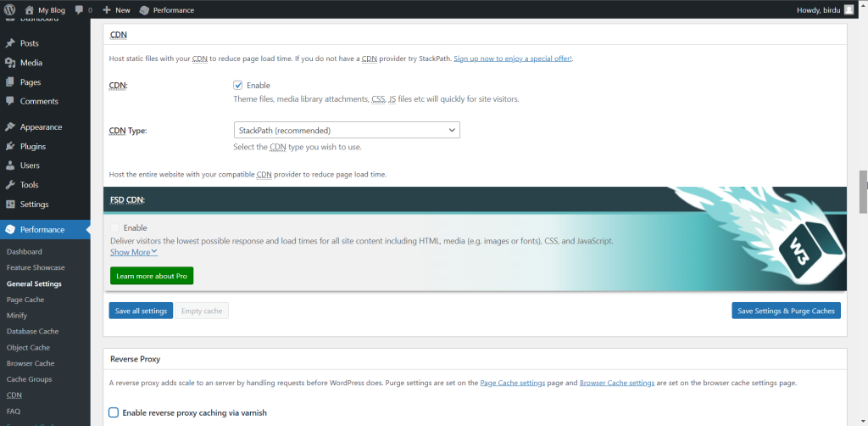Viewport: 868px width, 426px height.
Task: Open Cache Groups submenu
Action: pyautogui.click(x=30, y=379)
